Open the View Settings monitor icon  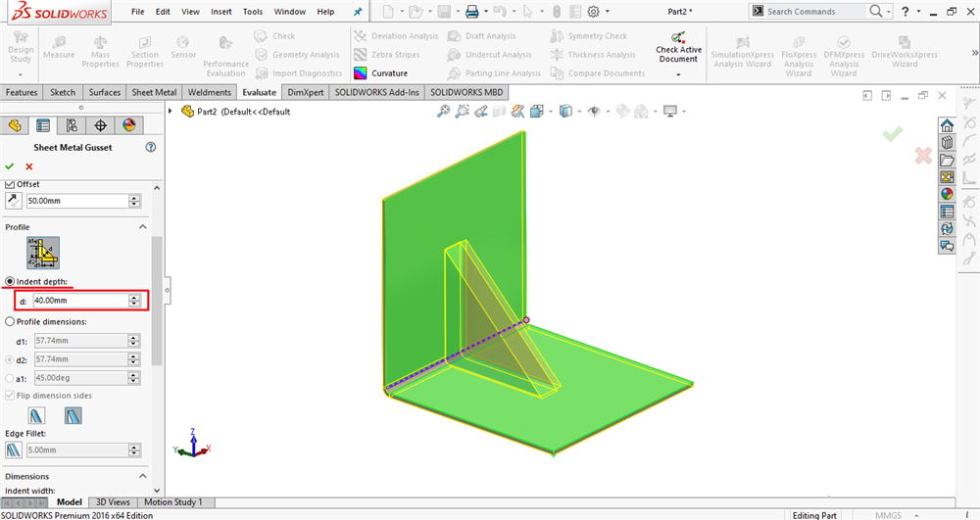click(x=670, y=111)
